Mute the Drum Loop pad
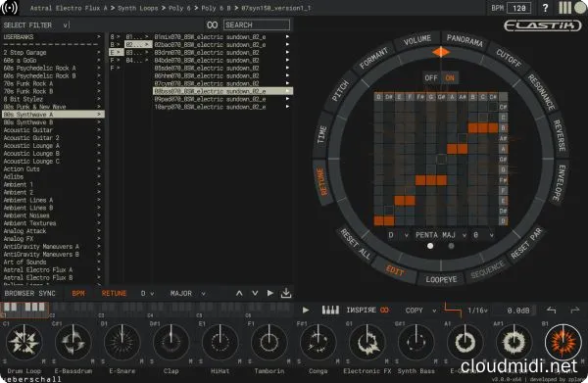This screenshot has height=383, width=588. coord(44,361)
